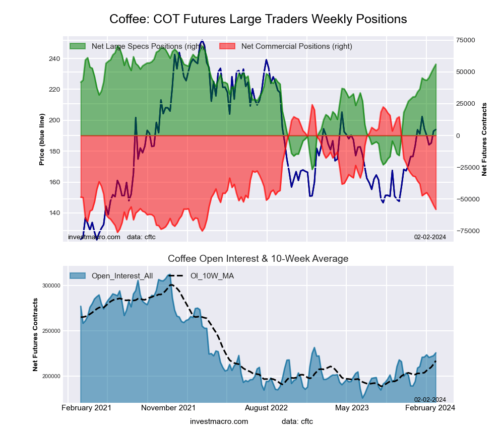Select the 'Net Commercial Positions (right)' legend label
This screenshot has height=433, width=504.
[296, 46]
